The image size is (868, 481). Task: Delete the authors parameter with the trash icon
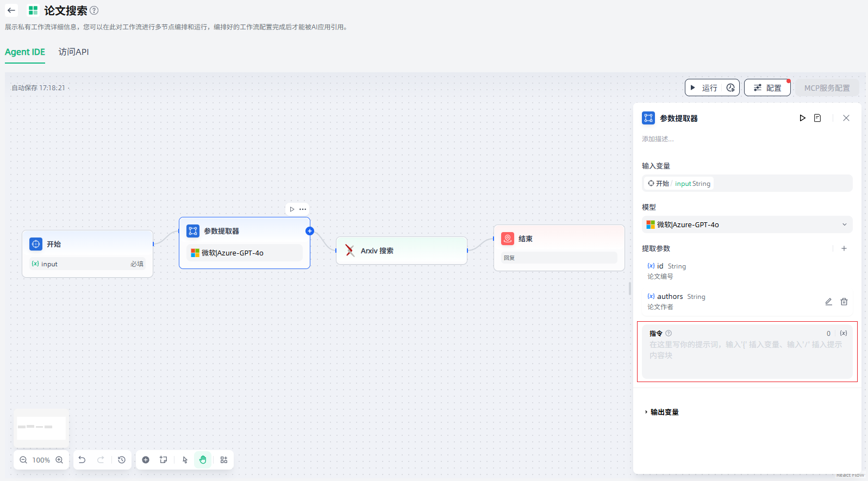tap(844, 302)
